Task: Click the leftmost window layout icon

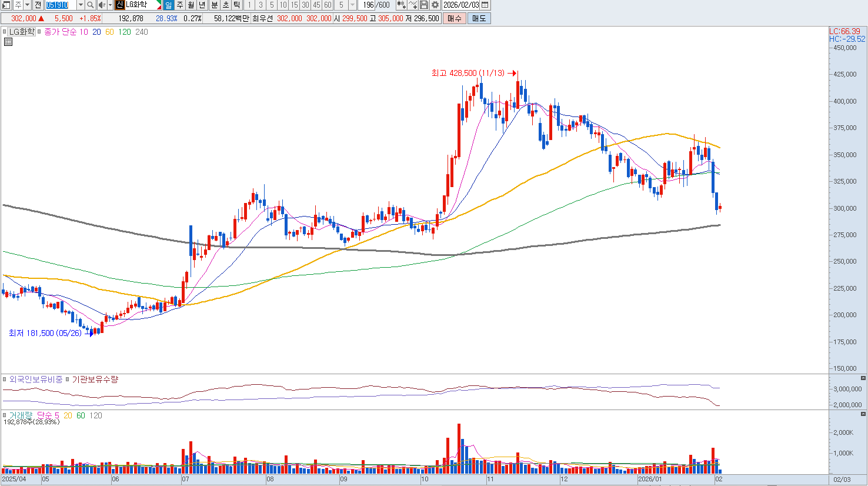Action: coord(6,5)
